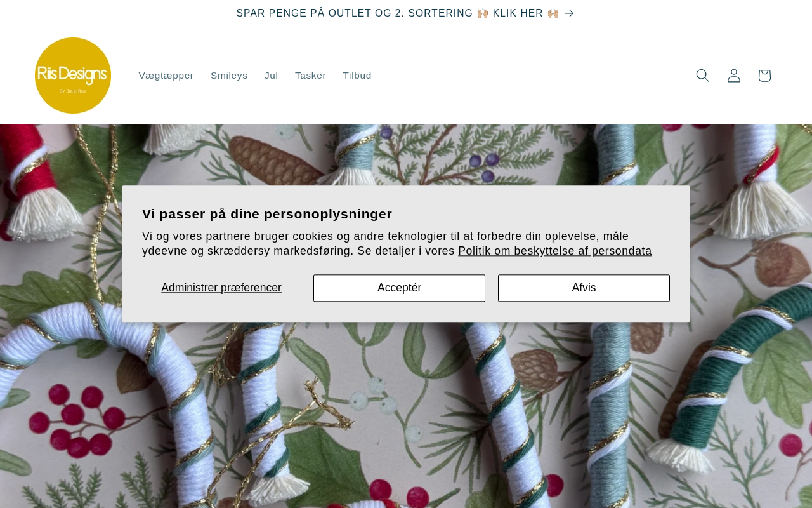Viewport: 812px width, 508px height.
Task: Open the Vægtæpper menu item
Action: (x=166, y=76)
